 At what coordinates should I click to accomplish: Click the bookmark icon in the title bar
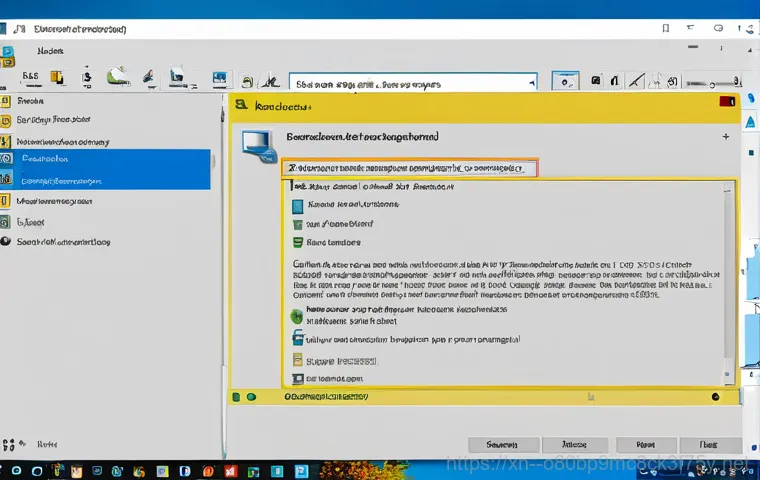665,28
